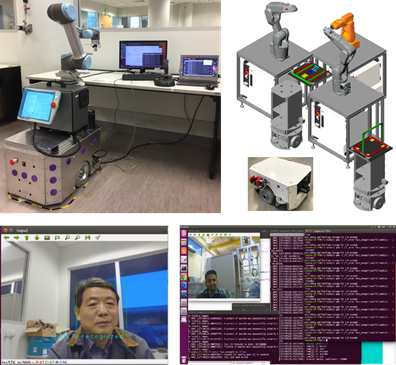Click the pan left arrow in Input window toolbar
This screenshot has height=365, width=396.
coord(6,238)
